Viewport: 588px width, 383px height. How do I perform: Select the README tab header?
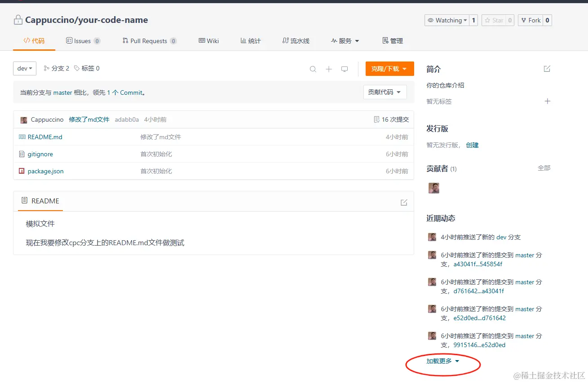click(x=40, y=201)
